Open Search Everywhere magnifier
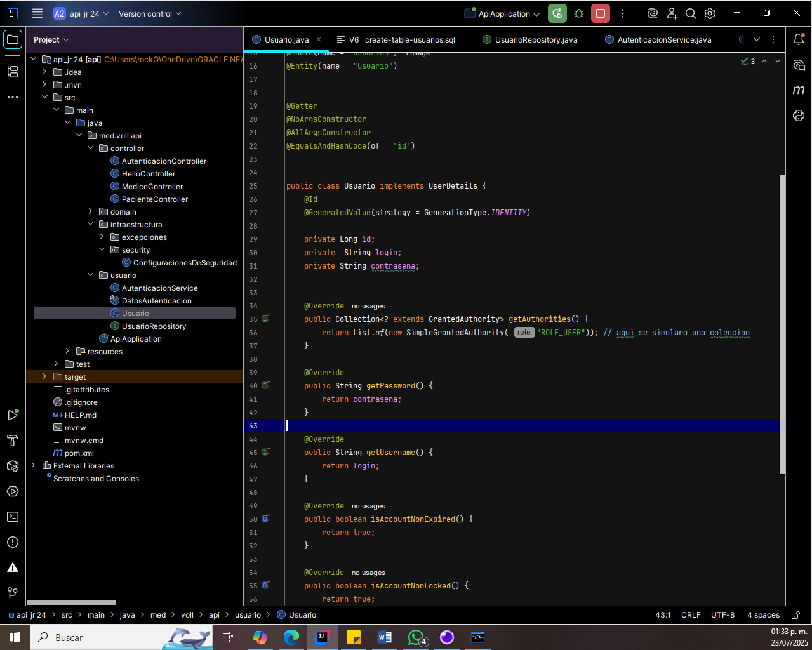 click(x=691, y=13)
